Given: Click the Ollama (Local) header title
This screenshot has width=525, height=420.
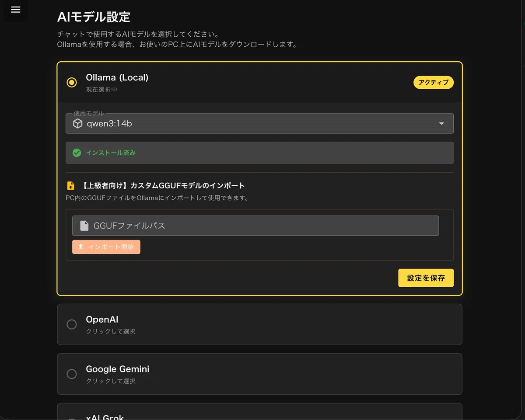Looking at the screenshot, I should click(x=117, y=77).
